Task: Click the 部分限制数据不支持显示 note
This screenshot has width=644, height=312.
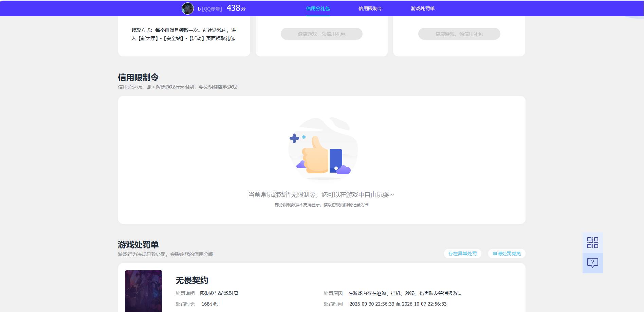Action: 321,205
